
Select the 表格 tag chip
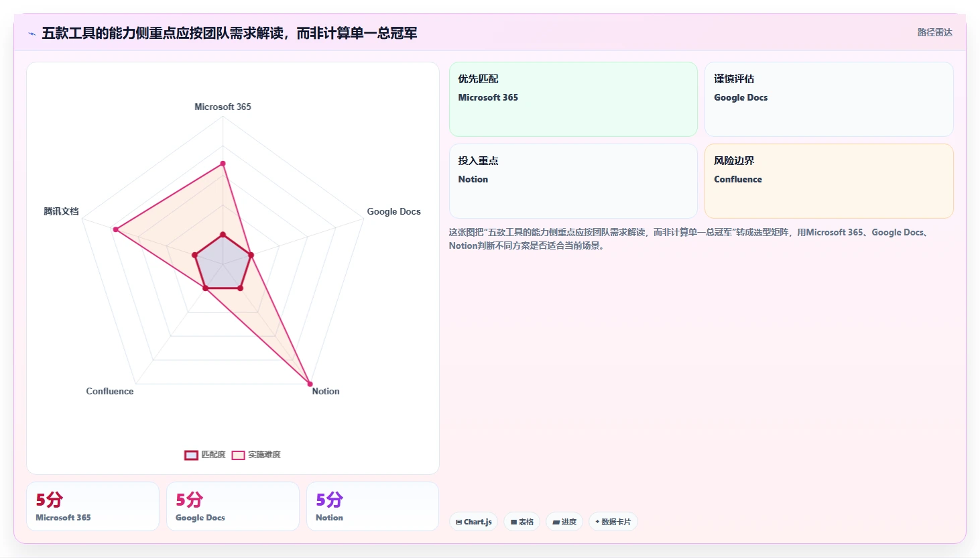(522, 522)
